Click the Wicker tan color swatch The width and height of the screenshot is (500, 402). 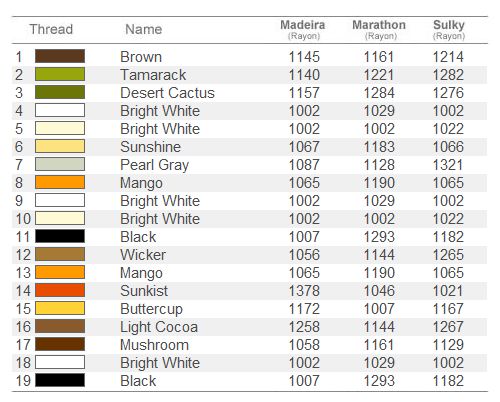pyautogui.click(x=60, y=254)
